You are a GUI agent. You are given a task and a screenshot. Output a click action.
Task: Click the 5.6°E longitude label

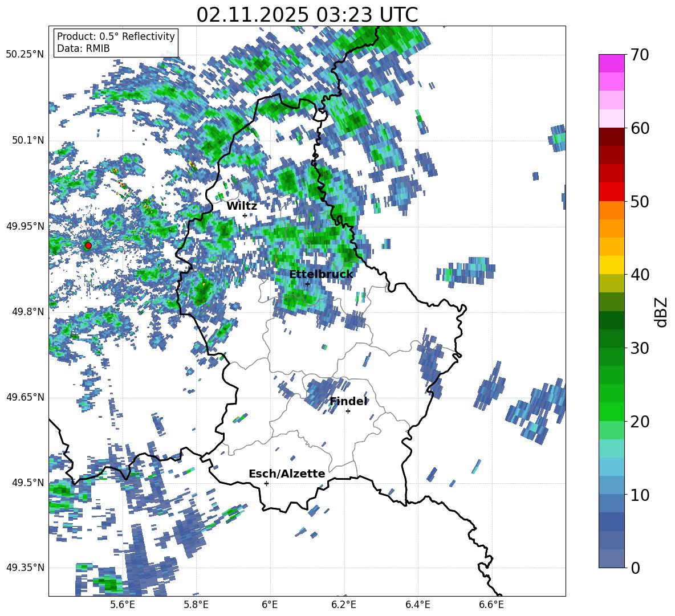(x=123, y=605)
